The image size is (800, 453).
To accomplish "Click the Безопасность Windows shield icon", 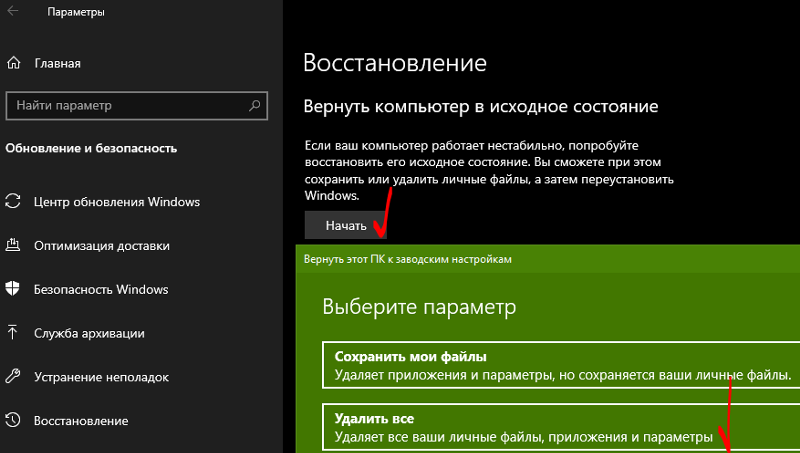I will [13, 289].
